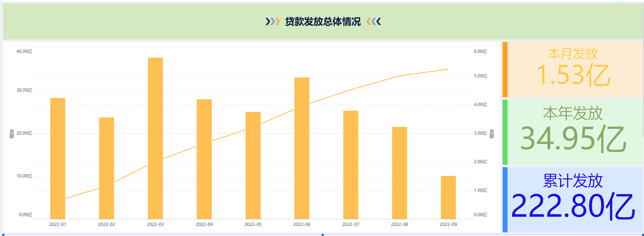Image resolution: width=644 pixels, height=236 pixels.
Task: Click the right-pointing chevrons before the title
Action: point(273,22)
